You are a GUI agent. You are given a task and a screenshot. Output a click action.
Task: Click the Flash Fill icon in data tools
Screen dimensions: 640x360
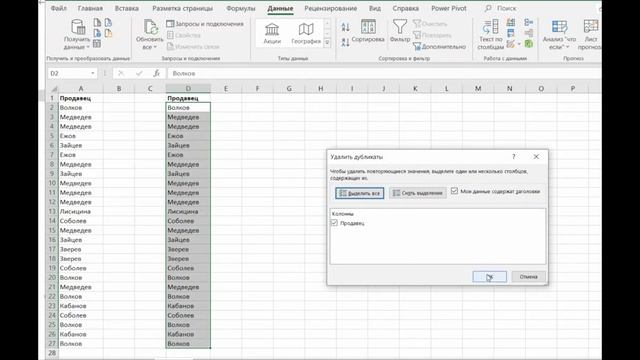pyautogui.click(x=511, y=23)
